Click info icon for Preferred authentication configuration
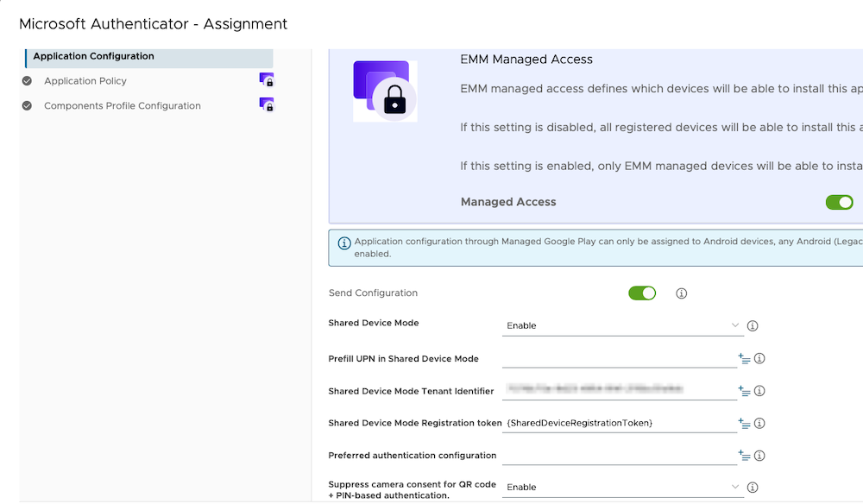The width and height of the screenshot is (863, 504). pyautogui.click(x=760, y=456)
